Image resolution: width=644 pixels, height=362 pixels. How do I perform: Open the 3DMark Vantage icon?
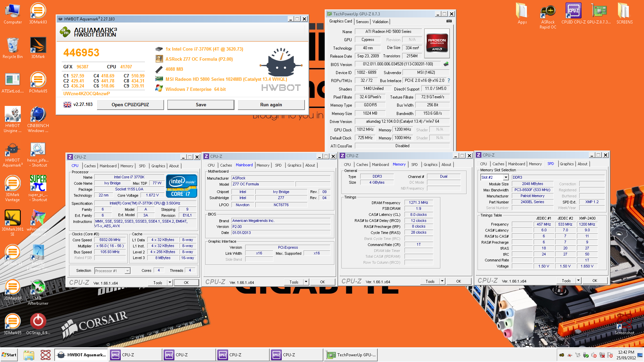pyautogui.click(x=12, y=189)
